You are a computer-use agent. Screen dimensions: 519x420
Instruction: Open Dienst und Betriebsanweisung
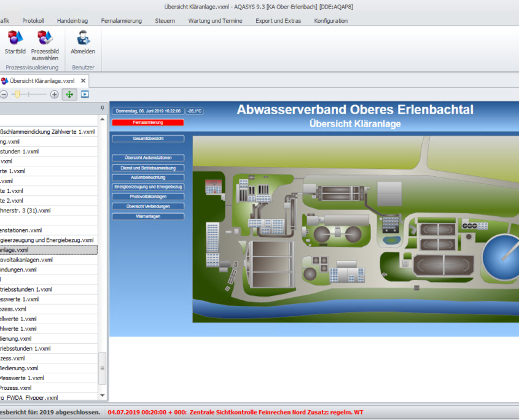click(148, 168)
